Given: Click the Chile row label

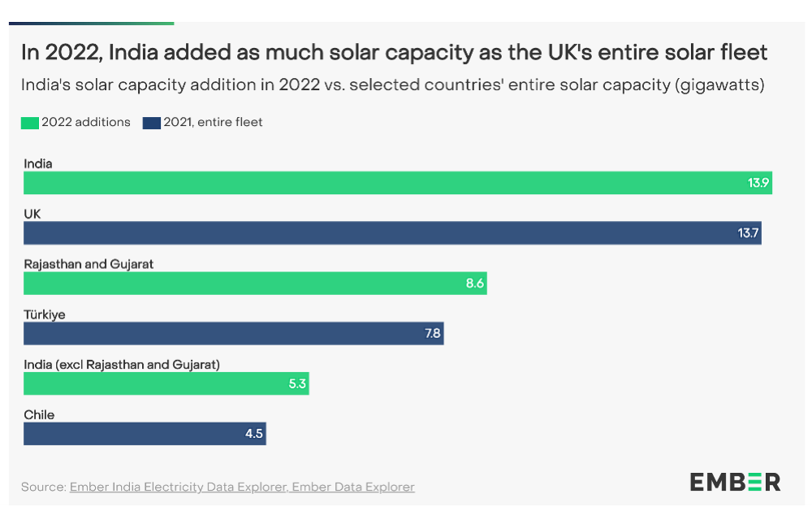Looking at the screenshot, I should [39, 415].
